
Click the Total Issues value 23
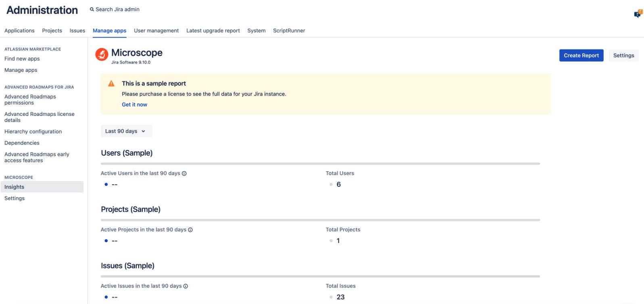(x=340, y=297)
